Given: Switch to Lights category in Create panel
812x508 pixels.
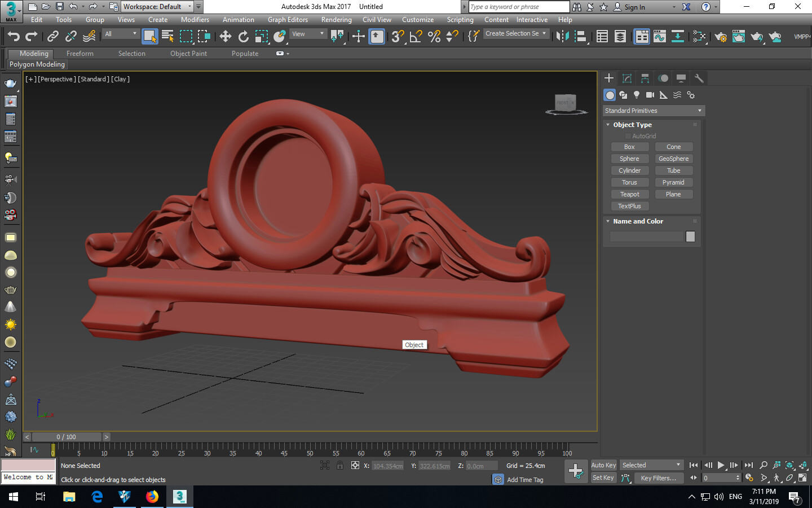Looking at the screenshot, I should (637, 95).
